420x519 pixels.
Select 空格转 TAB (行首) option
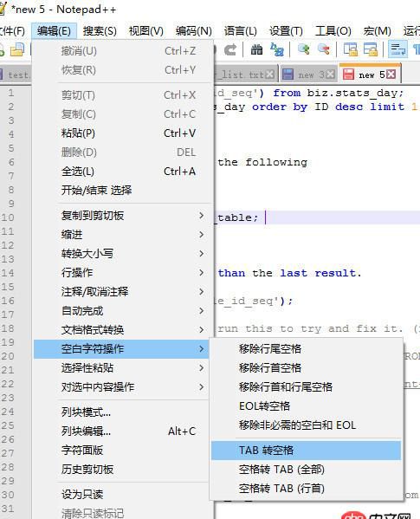point(306,489)
